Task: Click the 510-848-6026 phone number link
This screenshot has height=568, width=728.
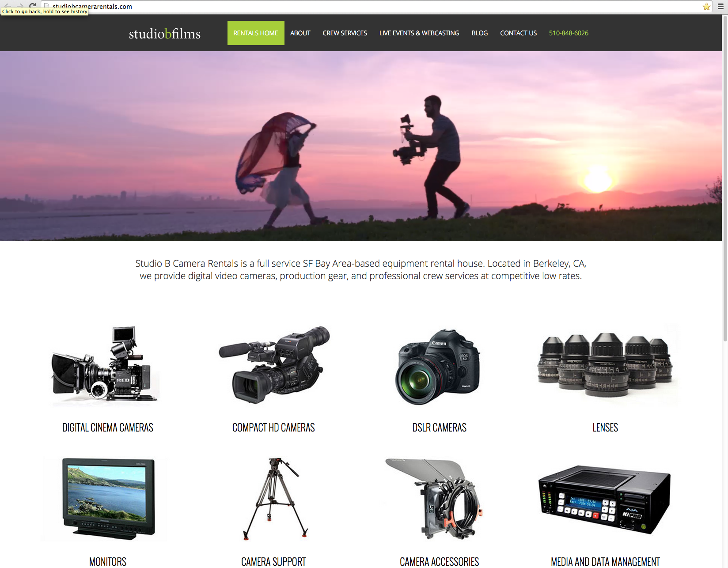Action: (x=569, y=33)
